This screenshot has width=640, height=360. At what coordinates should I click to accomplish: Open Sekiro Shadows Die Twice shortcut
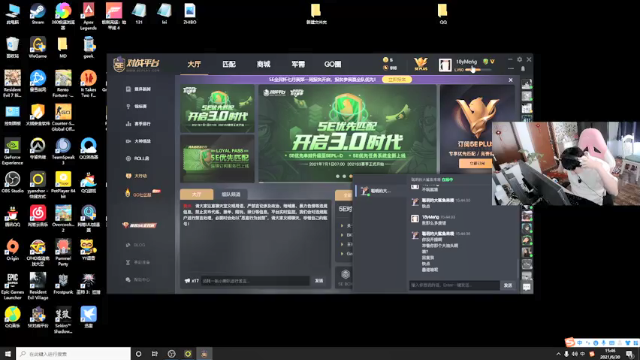63,320
